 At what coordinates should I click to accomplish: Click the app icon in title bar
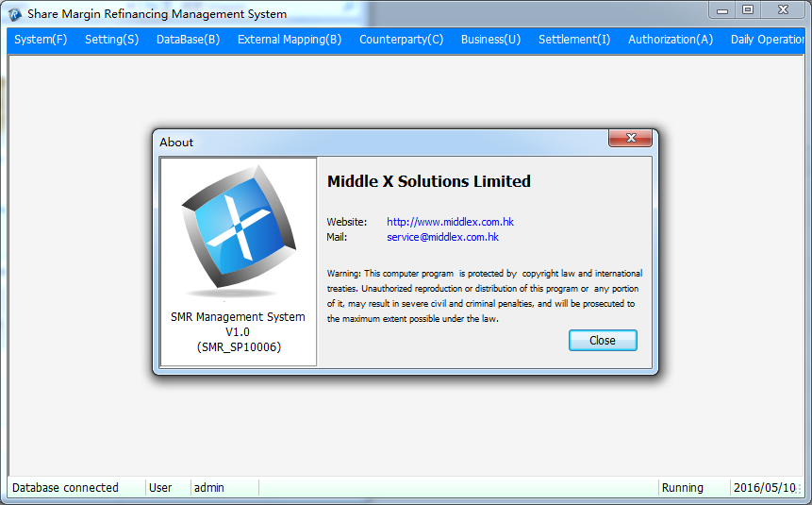point(14,14)
